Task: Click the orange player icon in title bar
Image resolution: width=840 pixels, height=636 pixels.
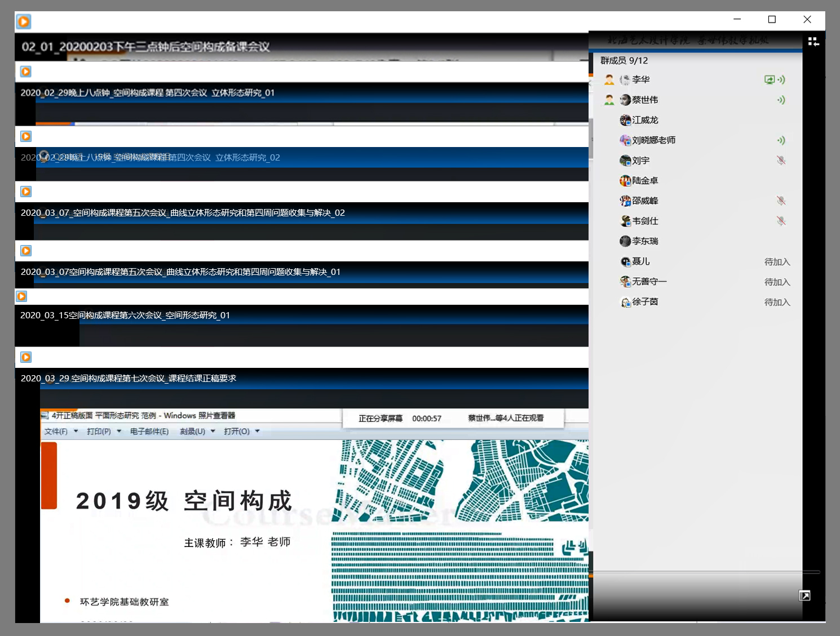Action: pos(24,22)
